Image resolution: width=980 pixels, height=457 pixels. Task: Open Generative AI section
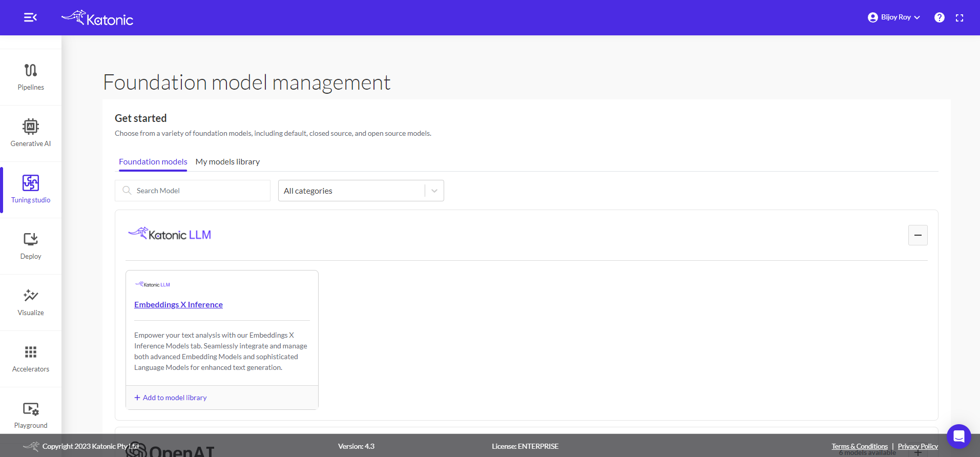pos(31,134)
